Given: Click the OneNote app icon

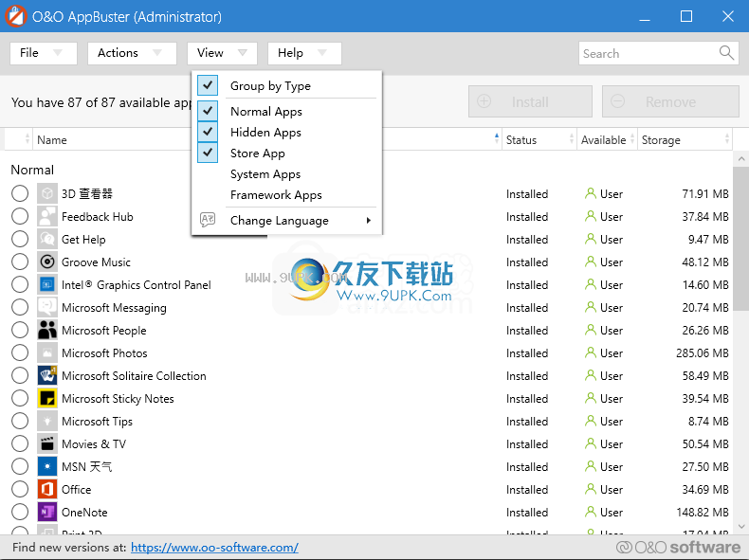Looking at the screenshot, I should click(x=47, y=513).
